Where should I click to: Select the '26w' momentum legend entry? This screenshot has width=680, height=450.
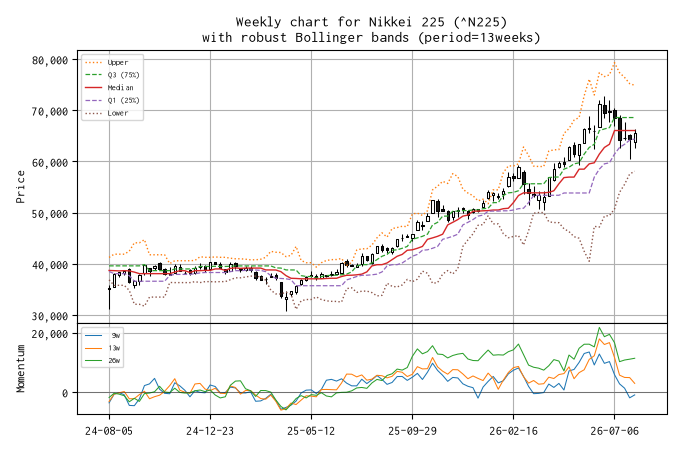click(x=114, y=360)
